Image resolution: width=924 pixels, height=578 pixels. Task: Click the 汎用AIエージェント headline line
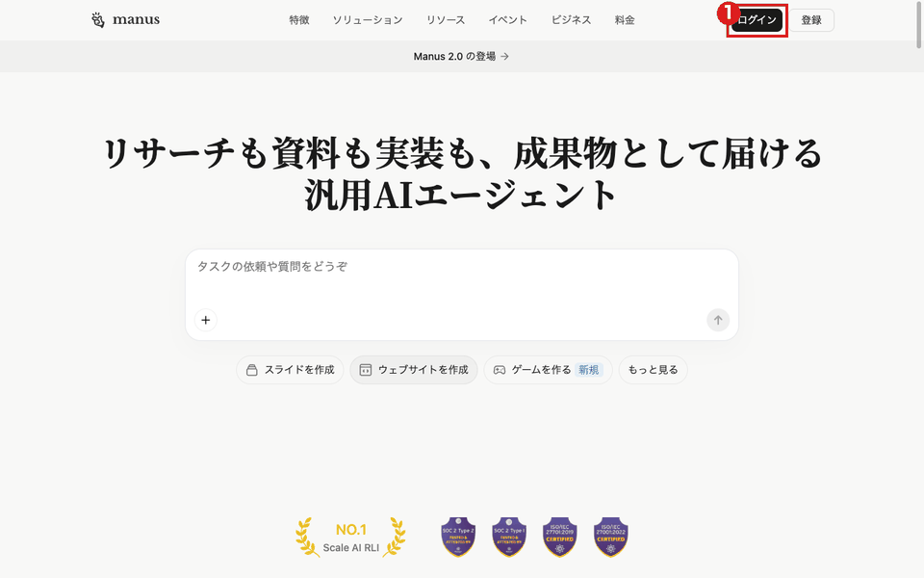click(461, 195)
